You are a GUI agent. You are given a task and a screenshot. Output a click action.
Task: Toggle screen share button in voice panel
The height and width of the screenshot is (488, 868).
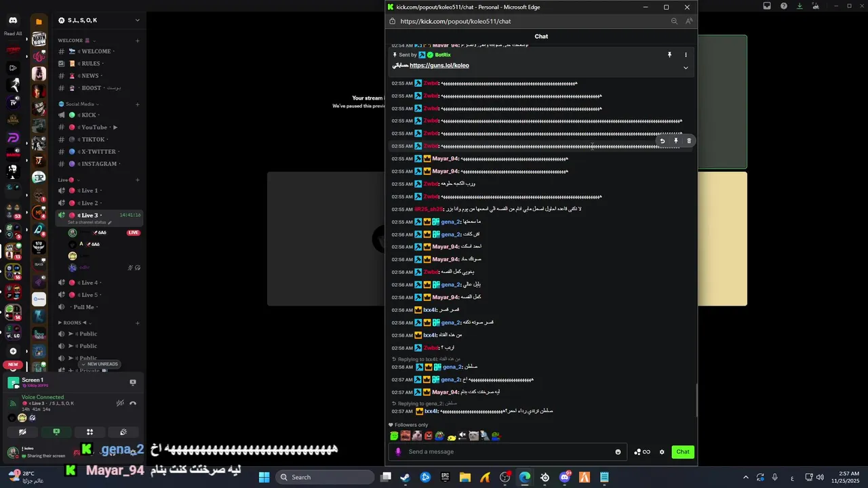click(x=56, y=432)
